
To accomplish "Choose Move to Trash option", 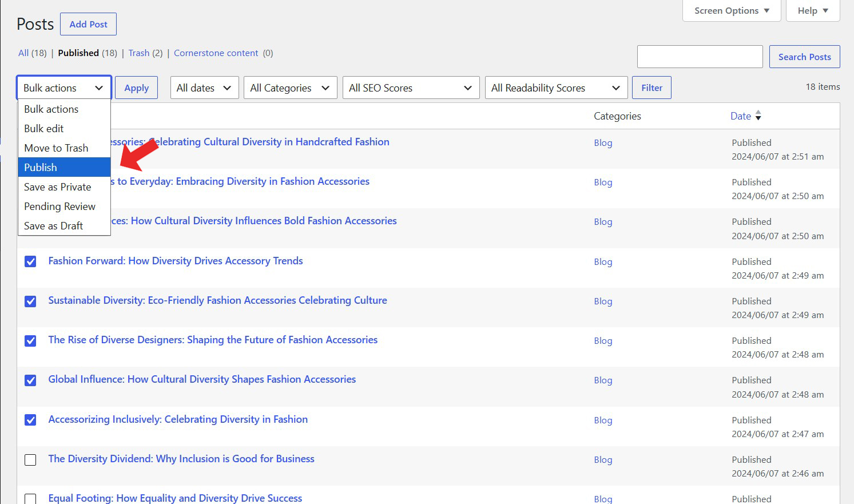I will click(x=64, y=148).
